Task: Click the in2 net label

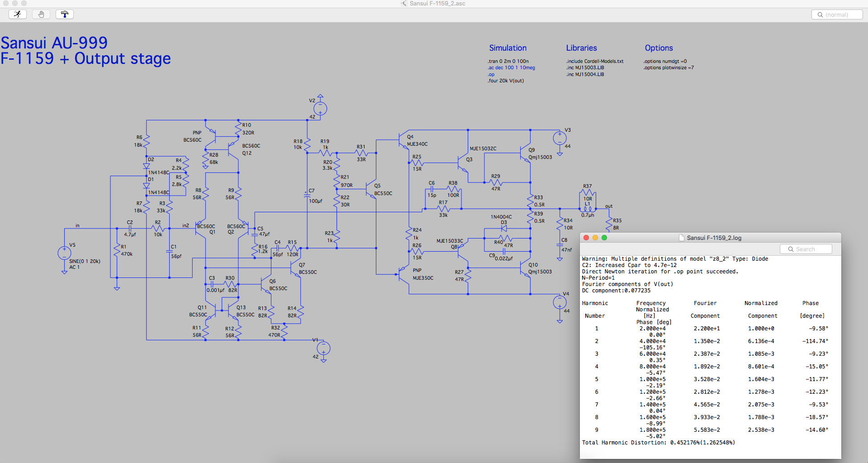Action: pyautogui.click(x=185, y=225)
